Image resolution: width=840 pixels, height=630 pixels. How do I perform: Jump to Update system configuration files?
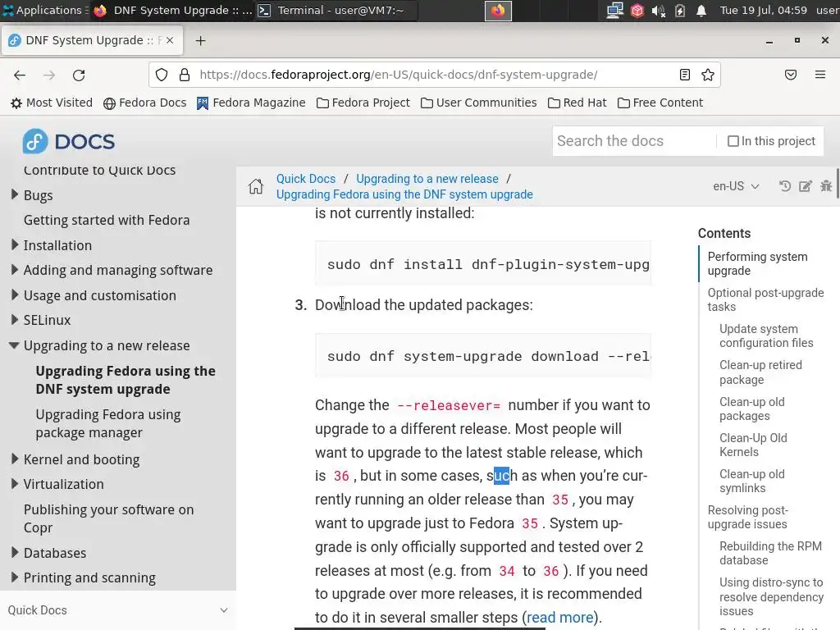tap(766, 336)
